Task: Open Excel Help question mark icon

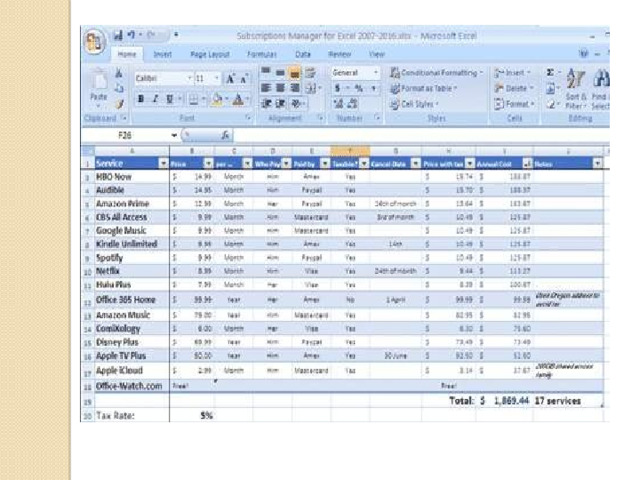Action: 584,53
